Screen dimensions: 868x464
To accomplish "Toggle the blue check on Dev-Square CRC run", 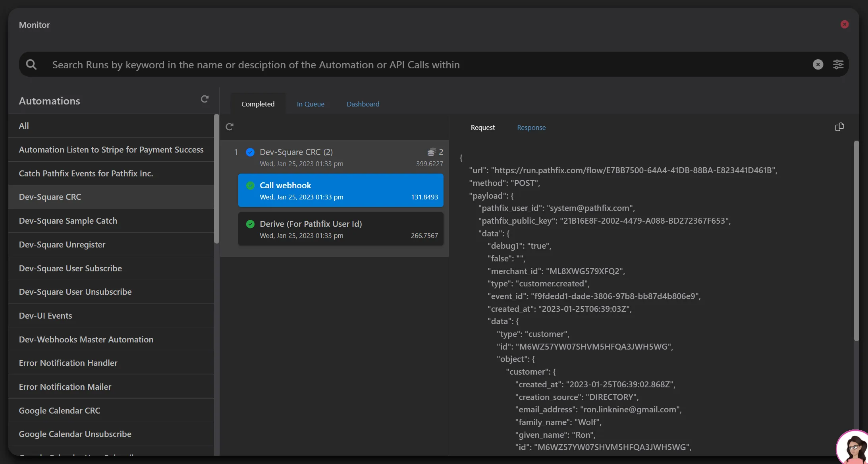I will [250, 152].
